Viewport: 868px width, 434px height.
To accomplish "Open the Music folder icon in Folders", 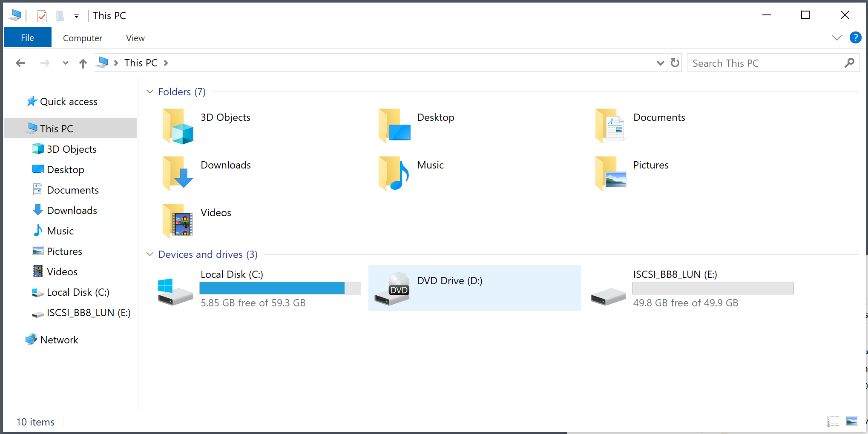I will pos(394,173).
